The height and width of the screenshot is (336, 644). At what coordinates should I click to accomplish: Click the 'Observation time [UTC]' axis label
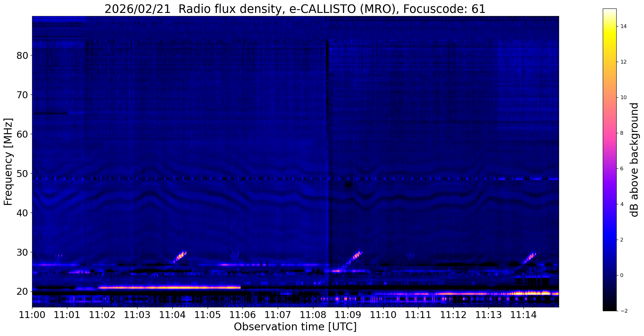click(x=295, y=327)
